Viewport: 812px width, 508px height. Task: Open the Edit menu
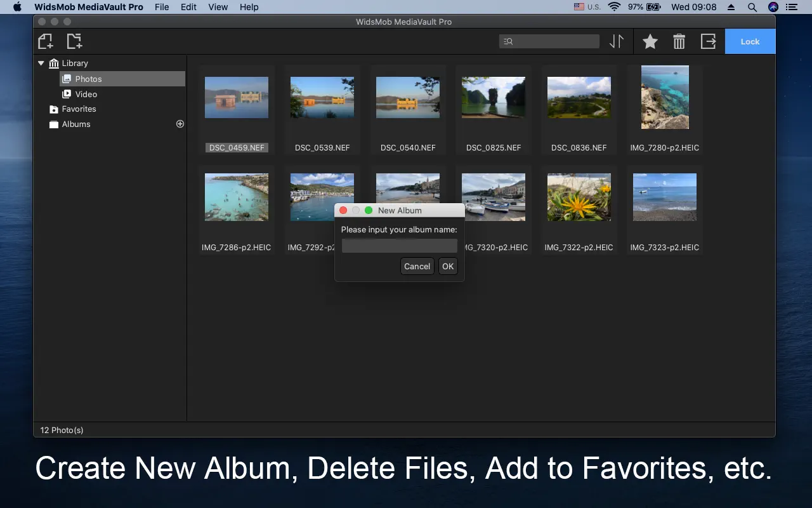pos(188,7)
